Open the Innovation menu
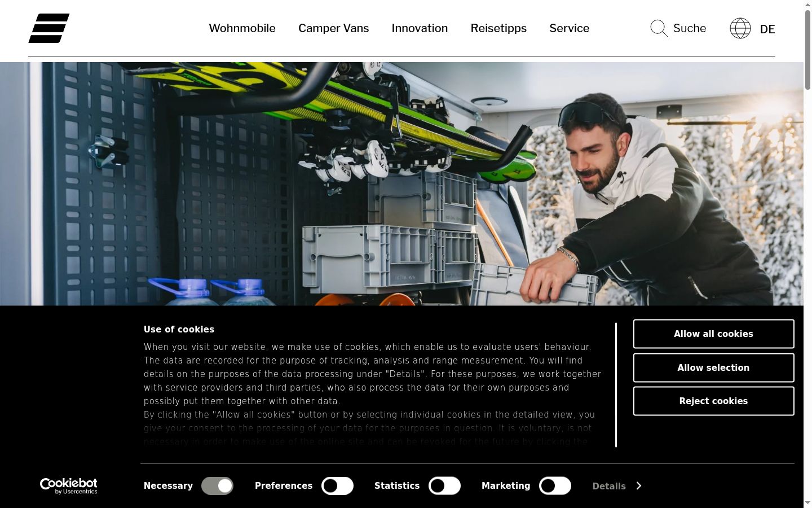The width and height of the screenshot is (812, 508). click(420, 28)
